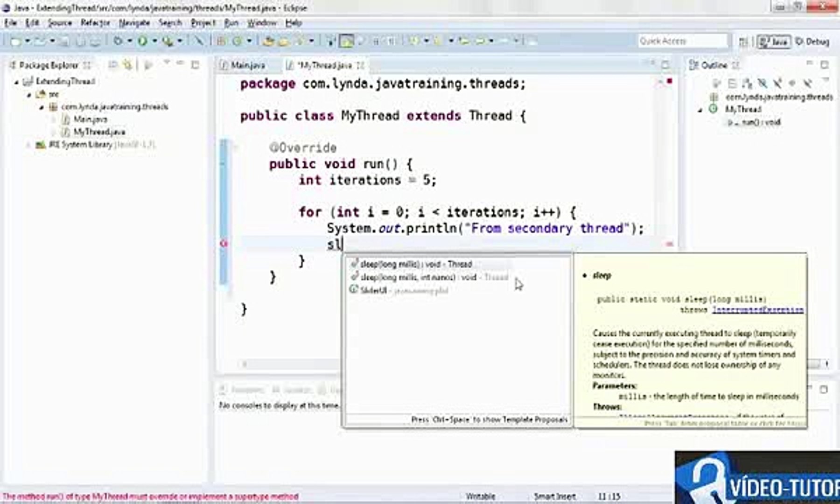Collapse All in the Package Explorer toolbar

click(x=112, y=66)
